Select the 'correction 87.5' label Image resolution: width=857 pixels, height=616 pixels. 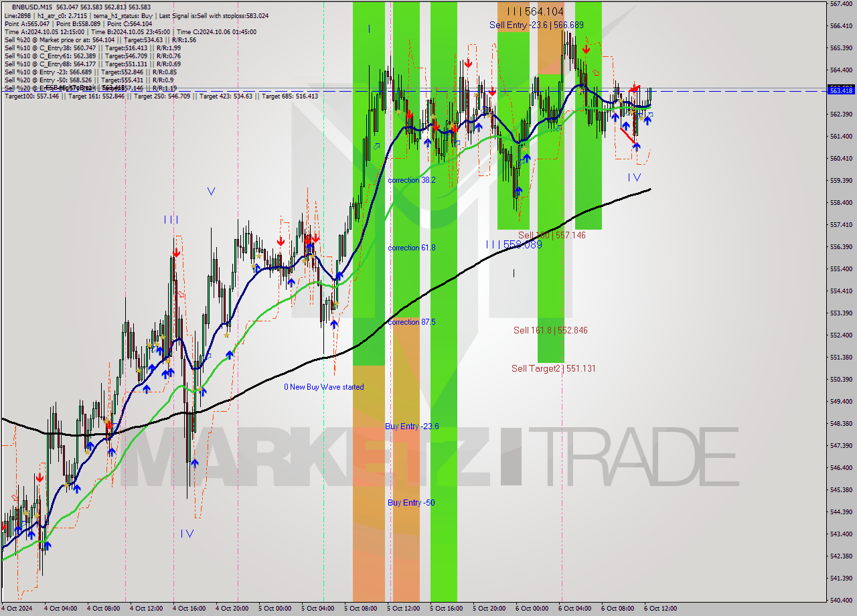412,322
